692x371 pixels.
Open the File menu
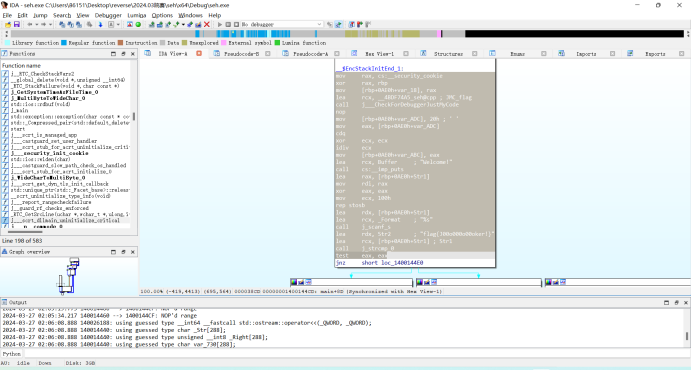click(x=8, y=15)
